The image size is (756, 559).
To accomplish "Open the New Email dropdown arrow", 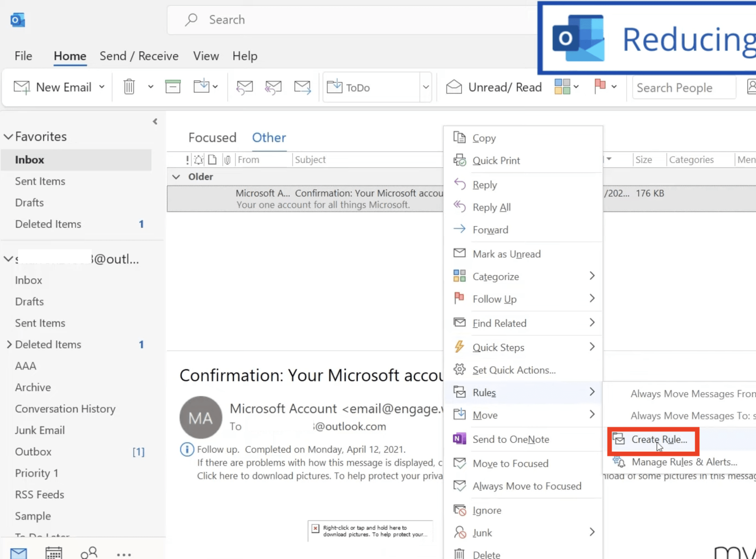I will 102,87.
